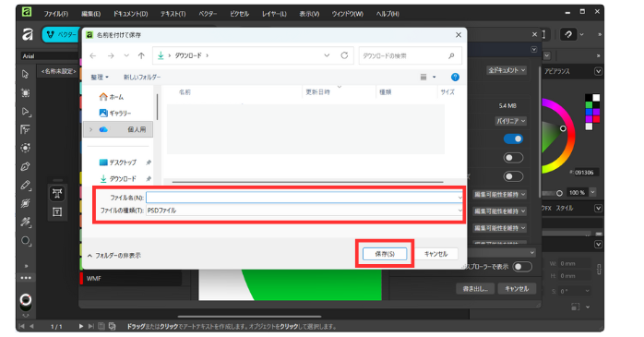The image size is (644, 337).
Task: Go back in the save dialog
Action: coord(93,55)
